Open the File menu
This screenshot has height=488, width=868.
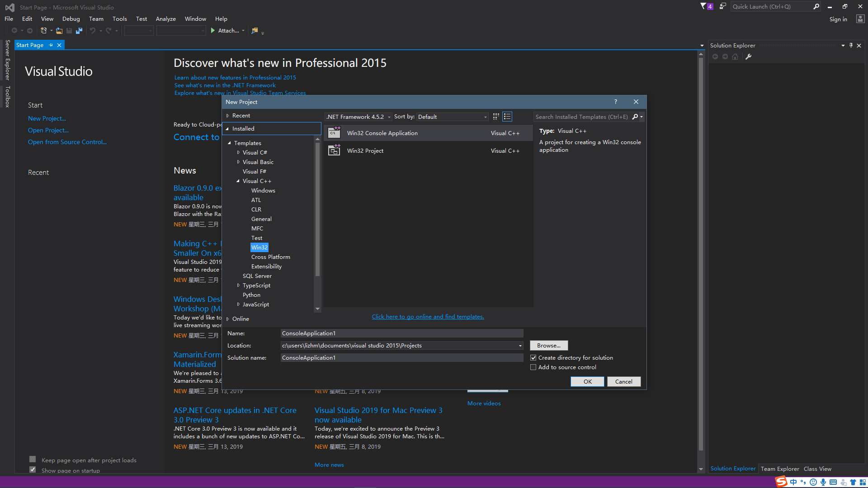pyautogui.click(x=9, y=19)
